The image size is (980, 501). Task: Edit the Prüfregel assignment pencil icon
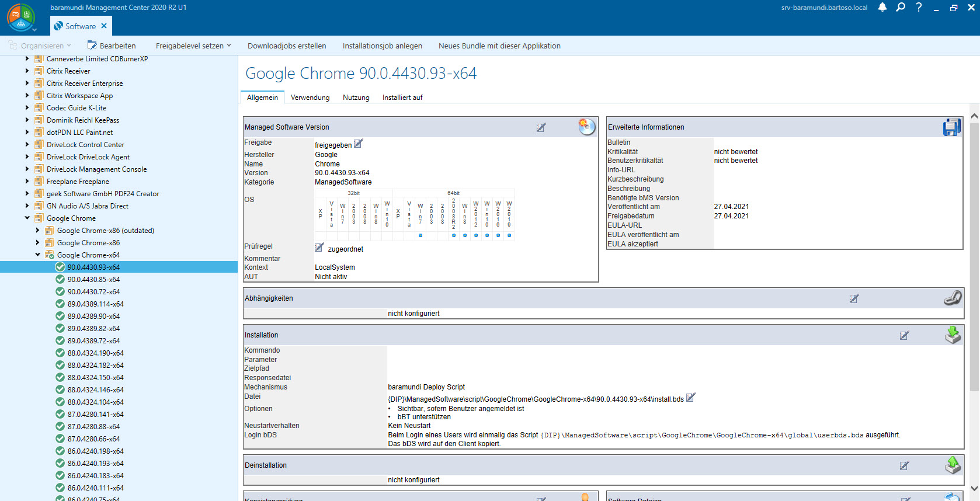pyautogui.click(x=319, y=248)
